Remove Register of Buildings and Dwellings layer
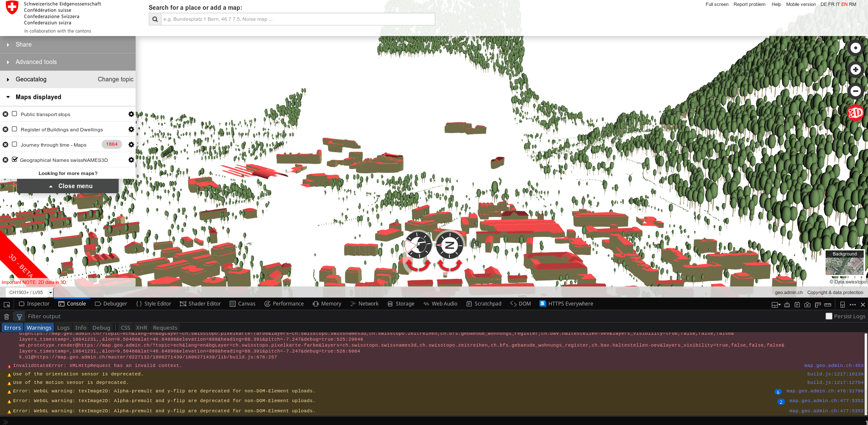The width and height of the screenshot is (868, 425). point(6,130)
